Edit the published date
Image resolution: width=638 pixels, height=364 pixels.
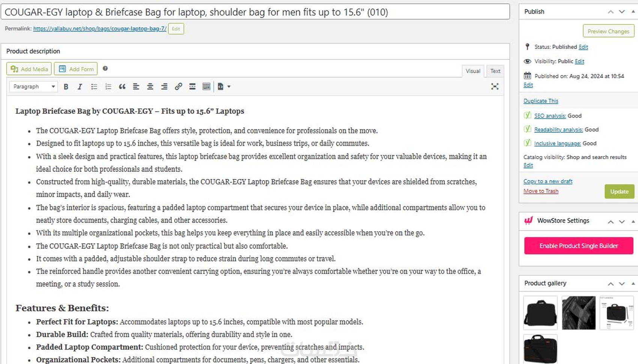[x=528, y=85]
